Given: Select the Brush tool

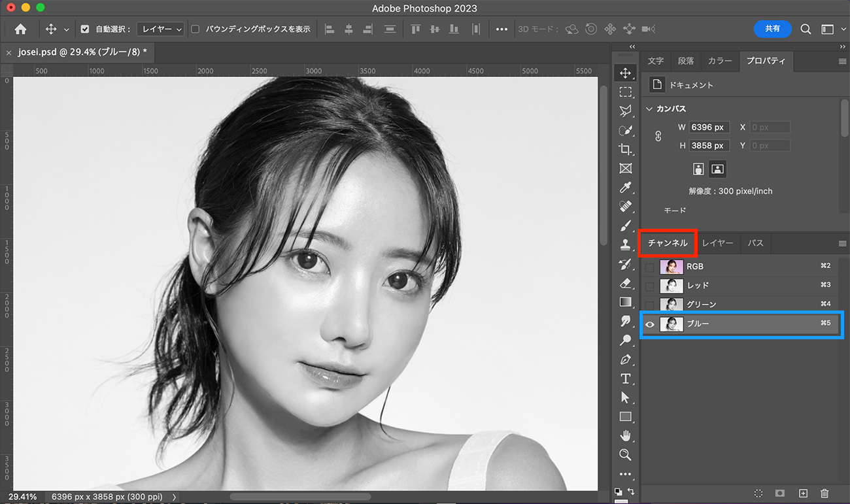Looking at the screenshot, I should tap(626, 226).
